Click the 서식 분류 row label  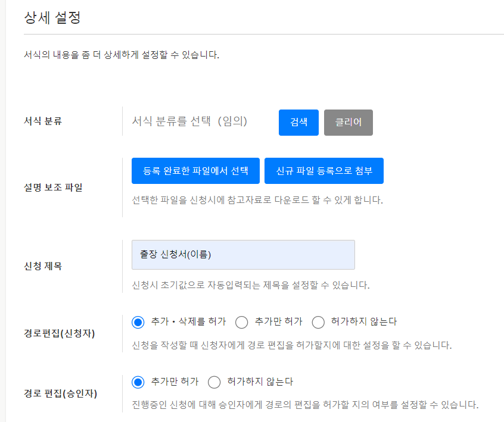(x=43, y=121)
